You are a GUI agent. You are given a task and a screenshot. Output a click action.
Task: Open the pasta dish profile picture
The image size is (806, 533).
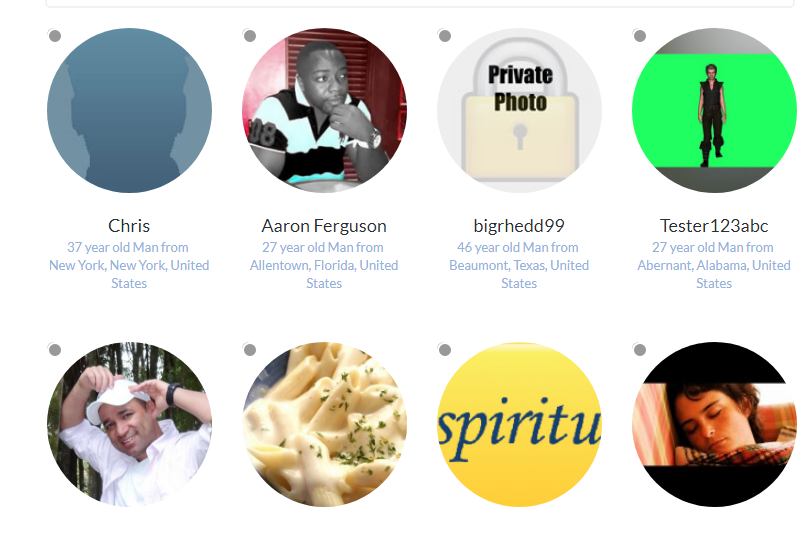tap(324, 425)
